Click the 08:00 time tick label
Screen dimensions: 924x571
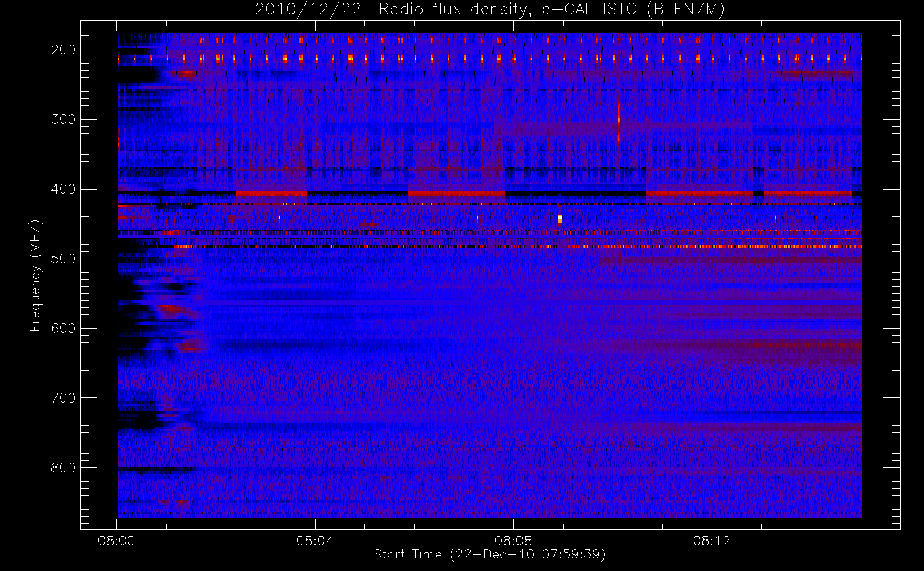click(x=116, y=541)
